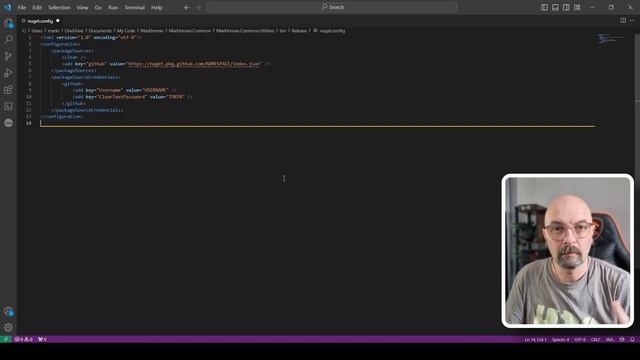Click the Release breadcrumb segment
The image size is (640, 360).
tap(299, 31)
